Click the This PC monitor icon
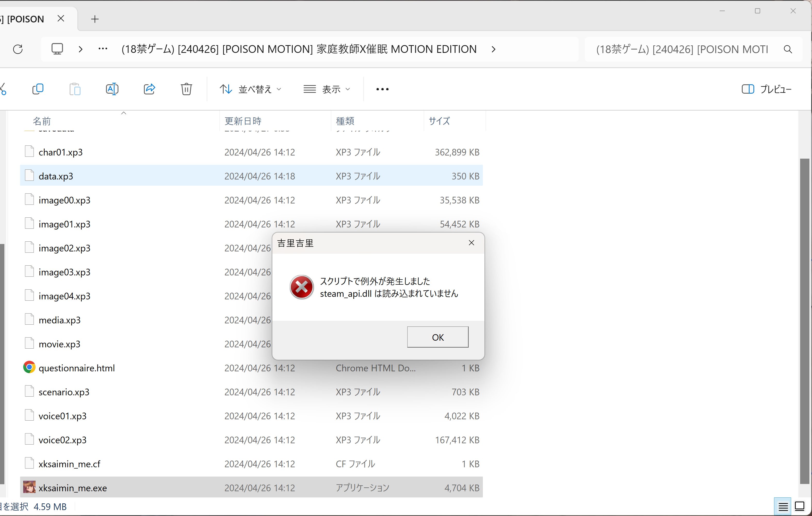This screenshot has height=516, width=812. click(57, 49)
